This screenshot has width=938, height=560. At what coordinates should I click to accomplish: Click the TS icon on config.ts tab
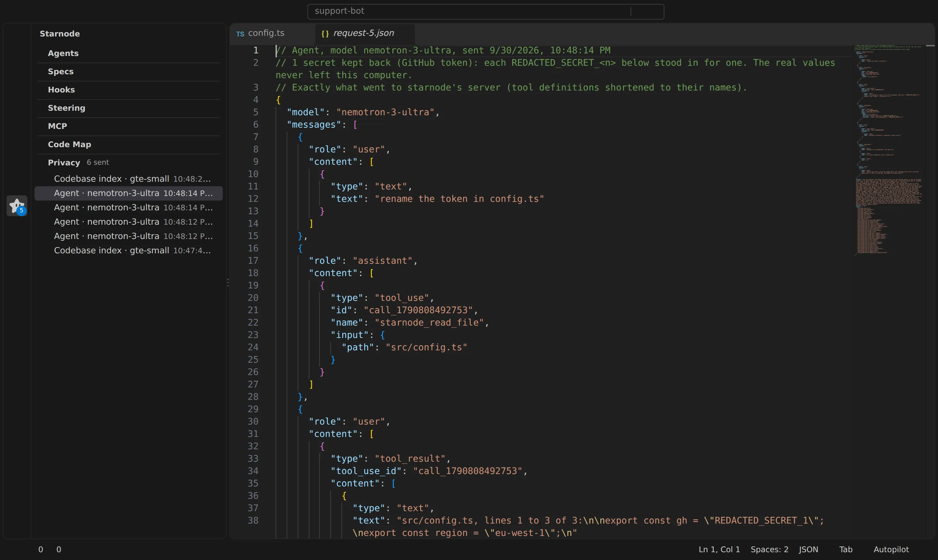tap(240, 34)
